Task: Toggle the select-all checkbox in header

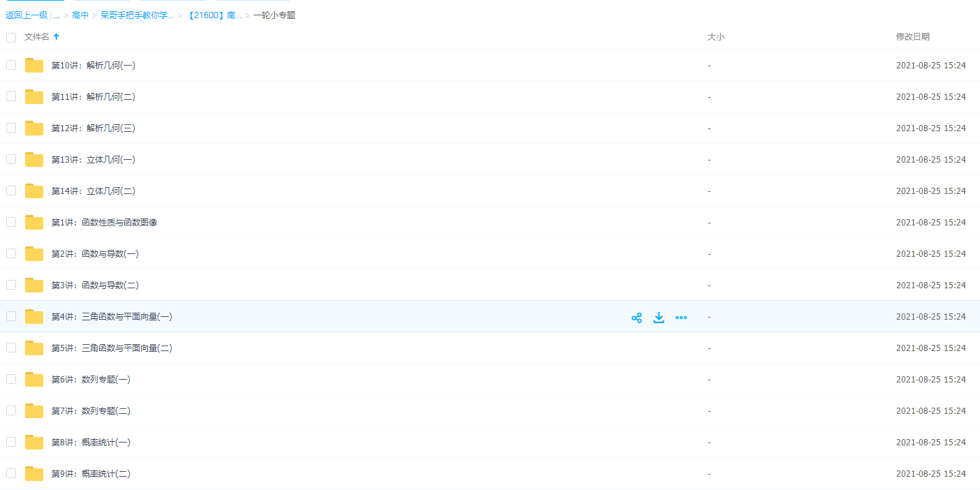Action: [x=11, y=38]
